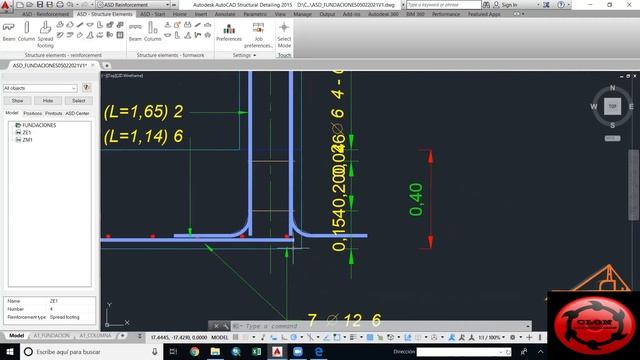Click the keyword search input field

point(444,5)
